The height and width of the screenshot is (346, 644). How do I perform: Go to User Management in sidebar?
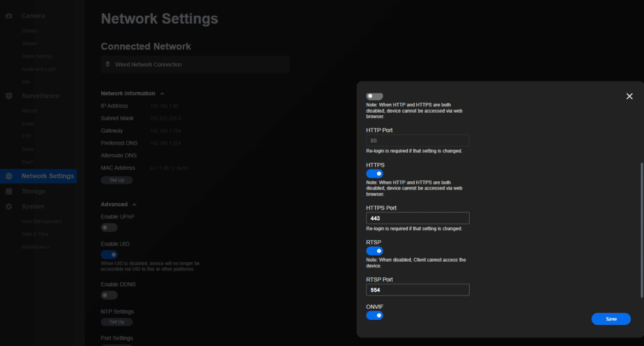click(42, 221)
